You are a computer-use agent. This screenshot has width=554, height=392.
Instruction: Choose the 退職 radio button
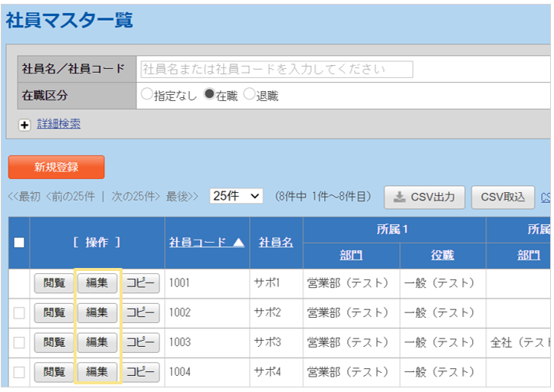[249, 95]
